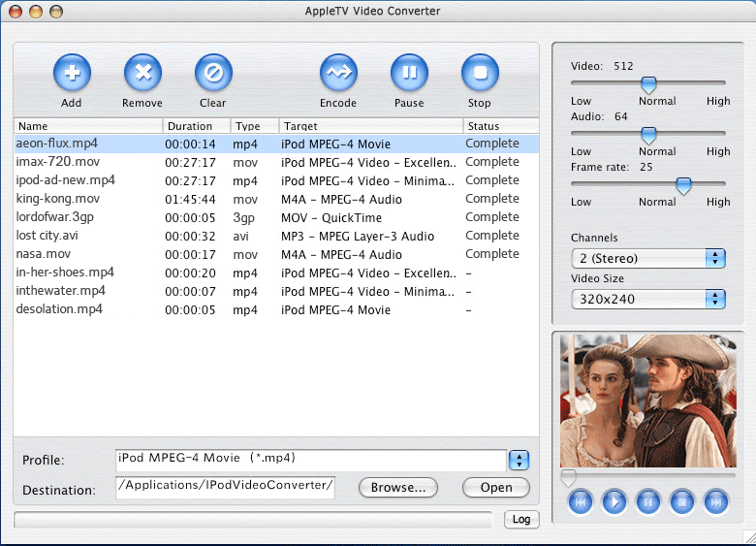Click the Add files icon
Screen dimensions: 756x546
pyautogui.click(x=72, y=73)
